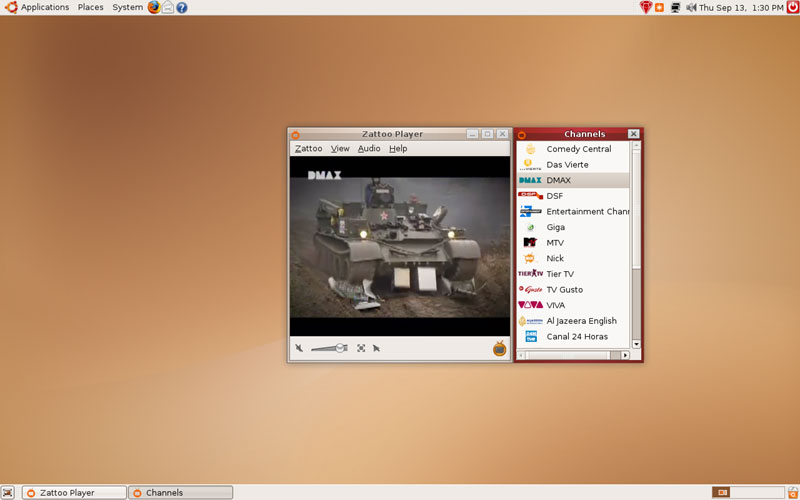Open the Audio menu in Zattoo Player
The width and height of the screenshot is (800, 500).
point(369,148)
